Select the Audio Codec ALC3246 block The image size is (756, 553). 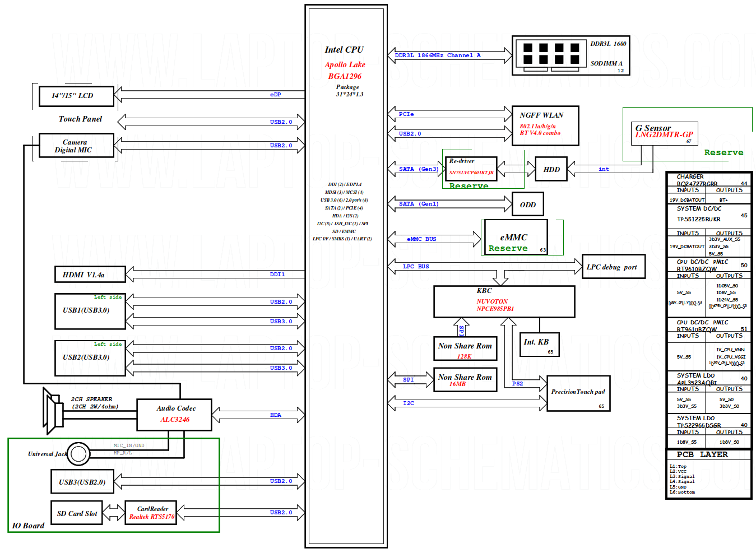174,415
